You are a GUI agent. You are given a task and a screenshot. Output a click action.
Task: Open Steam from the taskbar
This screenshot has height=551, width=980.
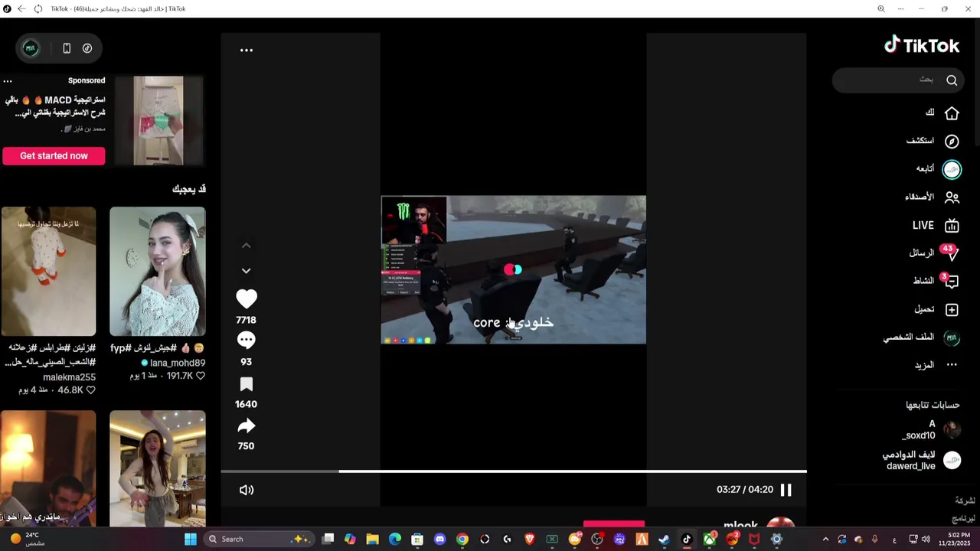(664, 540)
